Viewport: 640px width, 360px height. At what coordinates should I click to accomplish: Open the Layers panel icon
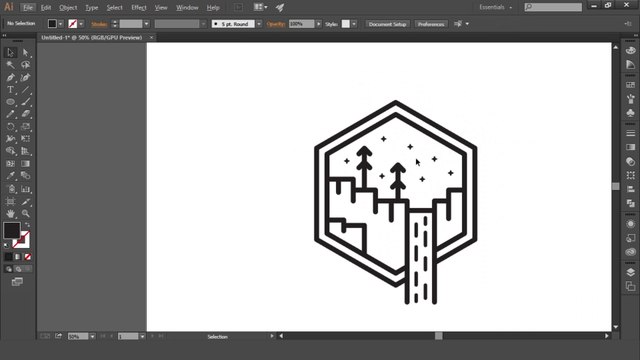tap(631, 272)
